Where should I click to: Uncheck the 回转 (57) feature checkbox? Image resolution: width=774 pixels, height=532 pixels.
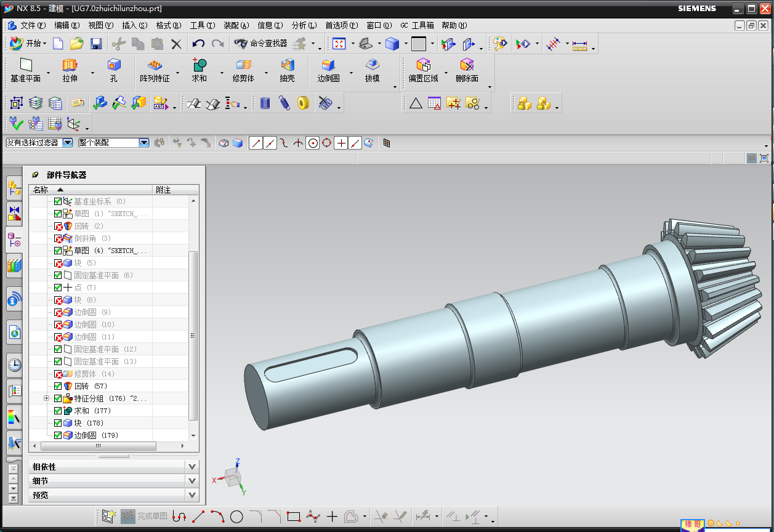tap(58, 386)
